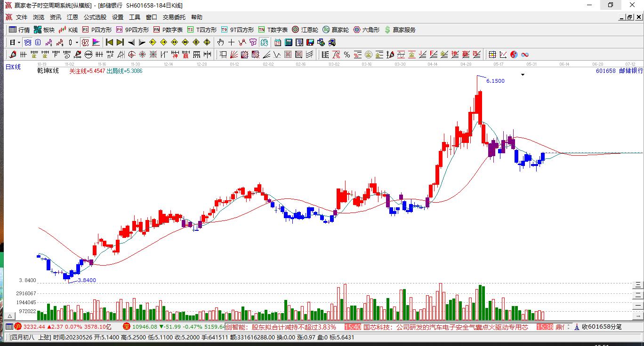Click the black right arrow scroll icon

click(142, 42)
